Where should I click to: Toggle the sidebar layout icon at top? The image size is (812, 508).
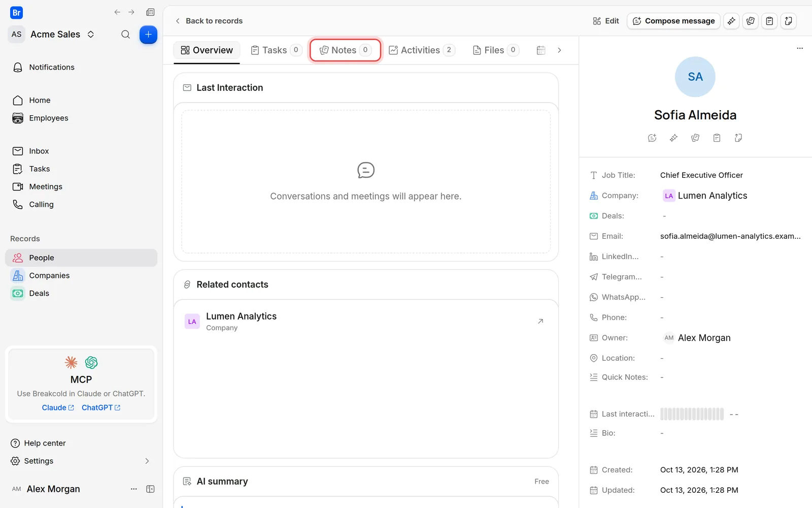click(150, 12)
